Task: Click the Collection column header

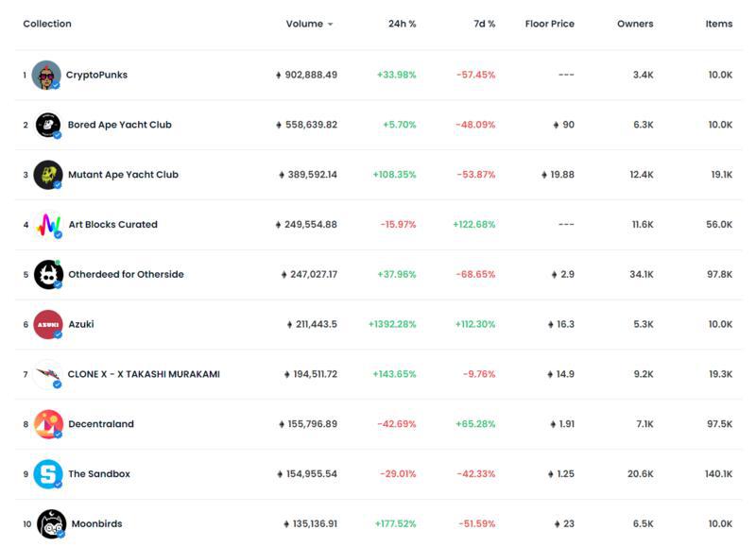Action: (47, 24)
